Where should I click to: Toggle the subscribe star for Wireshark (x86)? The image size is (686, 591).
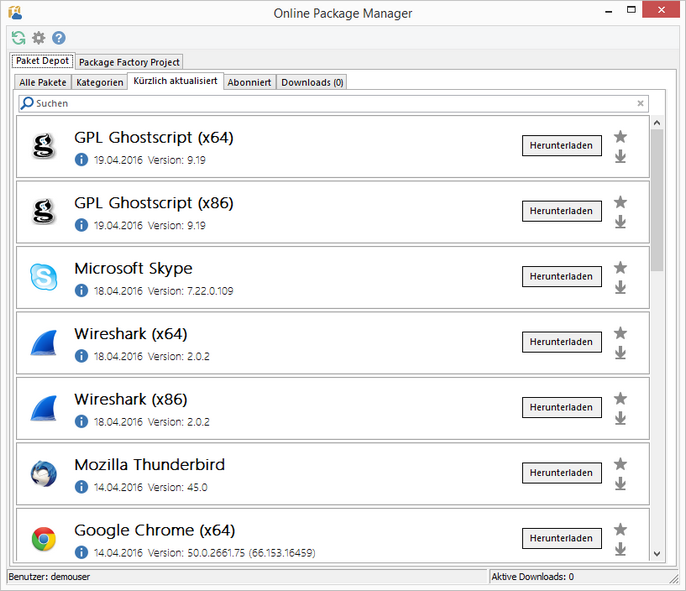(x=620, y=398)
